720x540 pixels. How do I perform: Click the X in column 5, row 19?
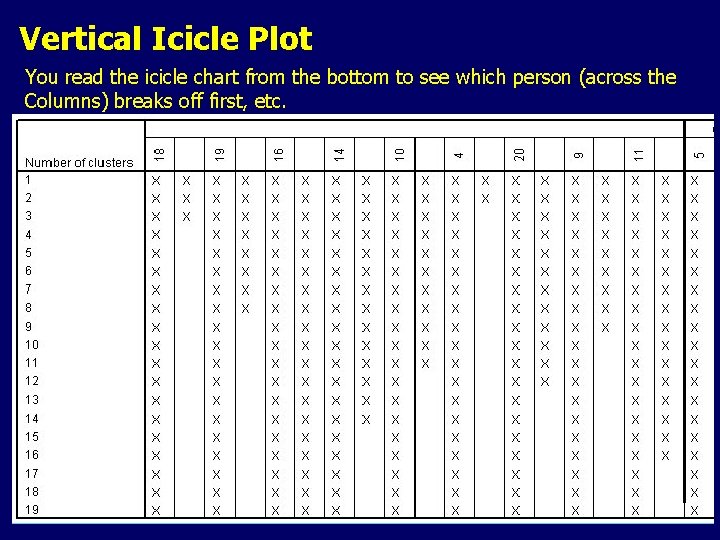[694, 510]
